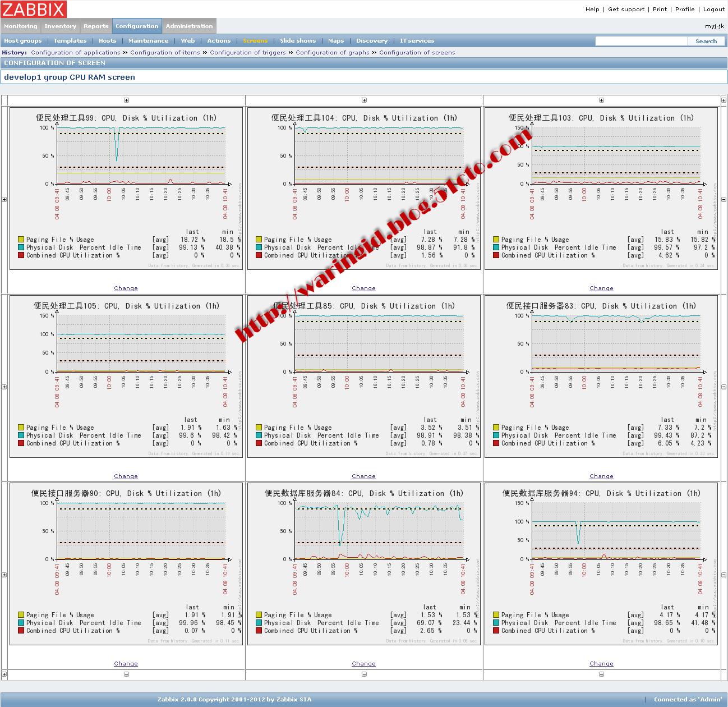
Task: Open history link Configuration of triggers
Action: tap(248, 53)
